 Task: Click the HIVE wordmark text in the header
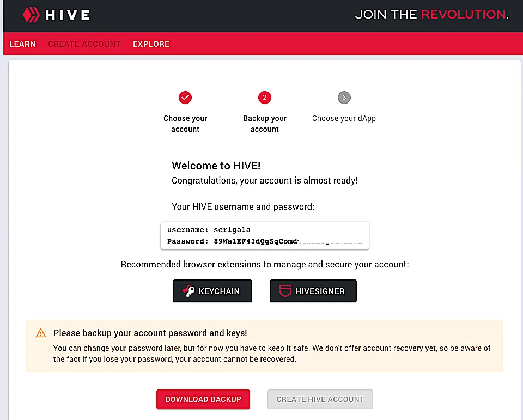[x=68, y=15]
